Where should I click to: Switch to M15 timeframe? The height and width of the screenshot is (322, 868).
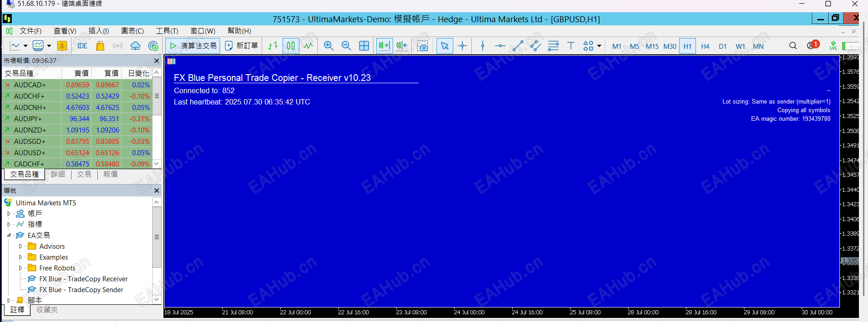[x=652, y=46]
